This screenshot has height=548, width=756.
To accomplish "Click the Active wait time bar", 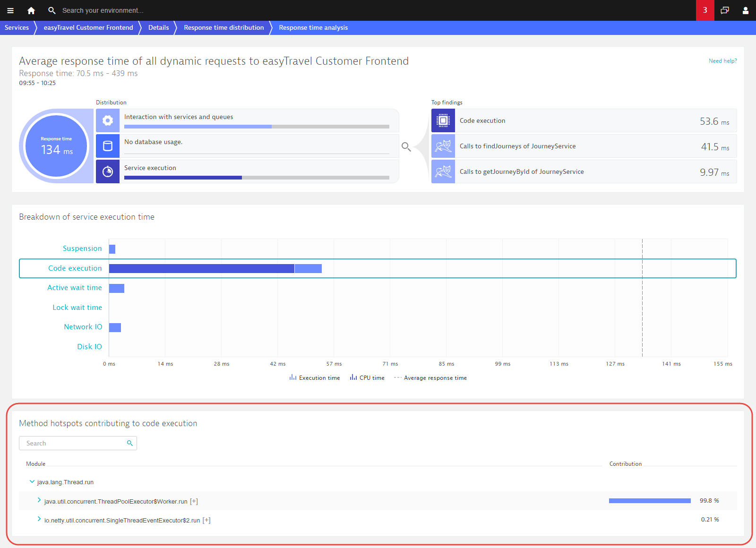I will click(x=117, y=288).
